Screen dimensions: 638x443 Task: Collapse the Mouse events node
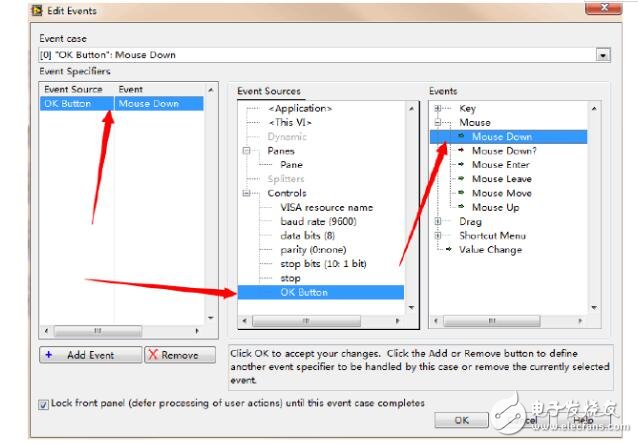click(x=437, y=122)
